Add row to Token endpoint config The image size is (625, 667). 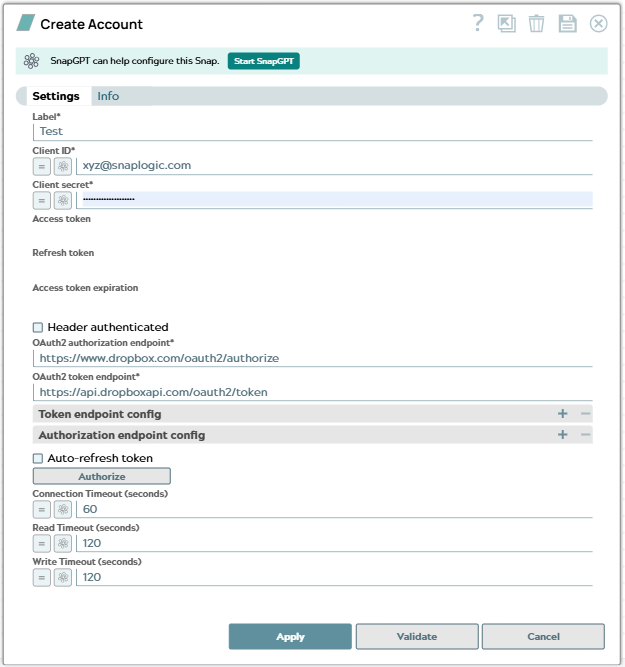click(562, 413)
